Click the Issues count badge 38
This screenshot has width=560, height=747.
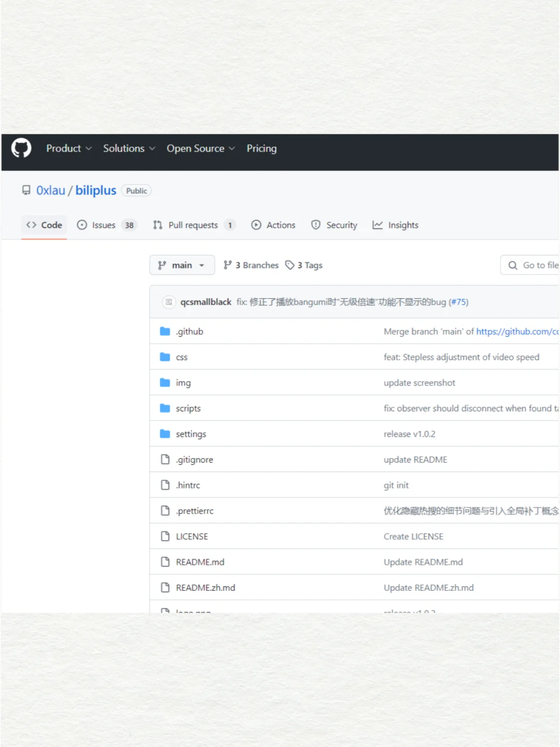tap(129, 225)
